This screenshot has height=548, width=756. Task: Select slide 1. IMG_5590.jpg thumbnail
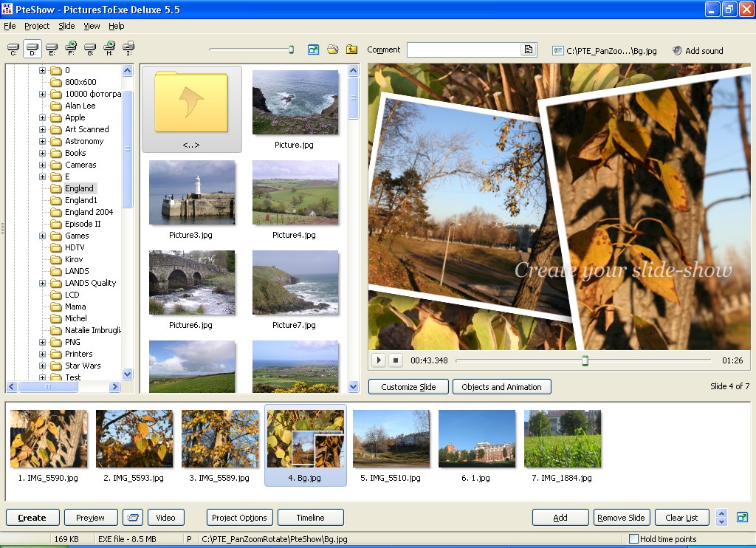coord(49,439)
